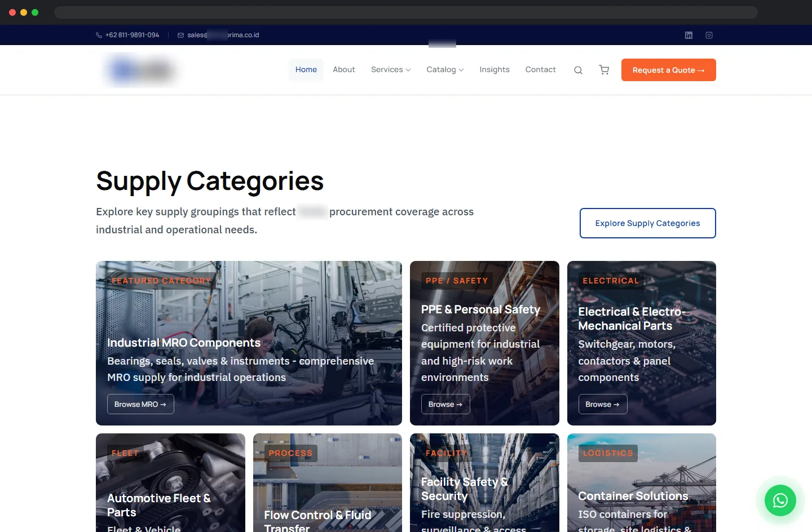The width and height of the screenshot is (812, 532).
Task: Expand the Services dropdown menu
Action: pos(391,69)
